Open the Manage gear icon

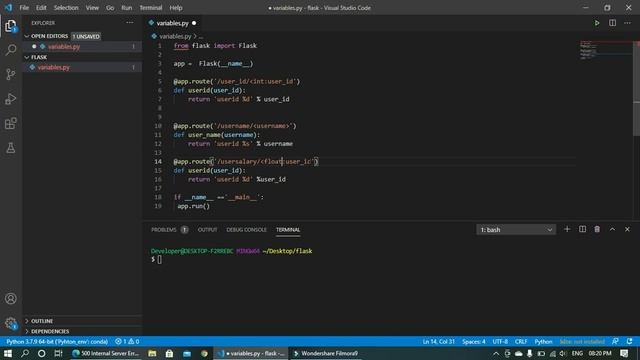(x=11, y=324)
